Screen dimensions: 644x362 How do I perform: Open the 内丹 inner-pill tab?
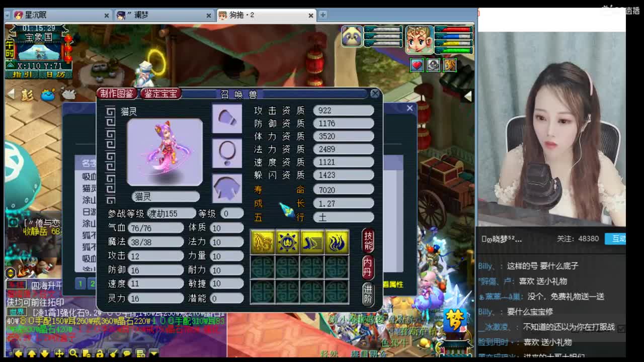pyautogui.click(x=368, y=267)
